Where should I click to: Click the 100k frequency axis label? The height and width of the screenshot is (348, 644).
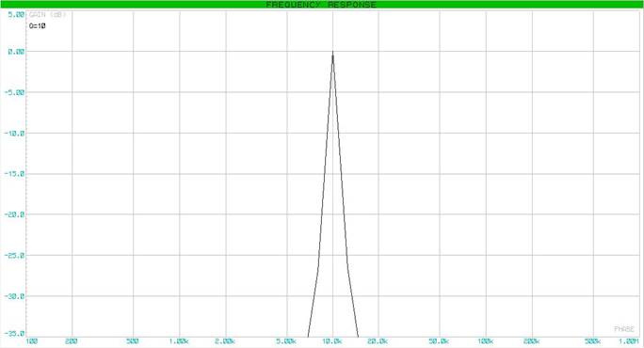486,341
